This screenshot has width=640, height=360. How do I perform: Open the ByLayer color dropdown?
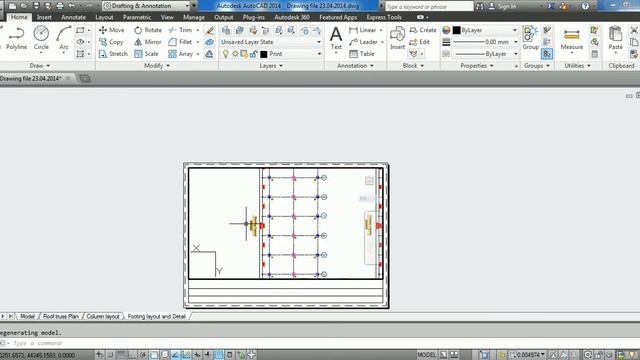pos(515,30)
